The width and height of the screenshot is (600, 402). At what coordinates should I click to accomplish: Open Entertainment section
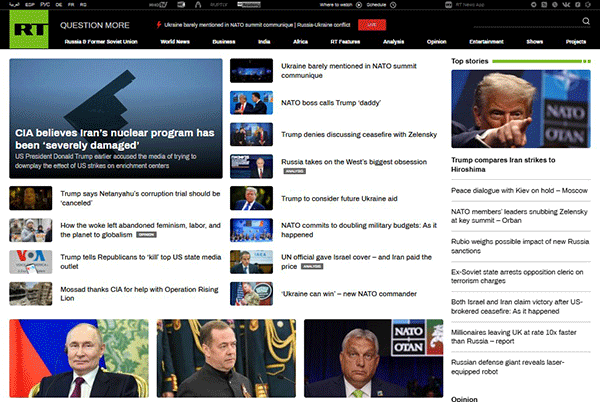(x=486, y=42)
